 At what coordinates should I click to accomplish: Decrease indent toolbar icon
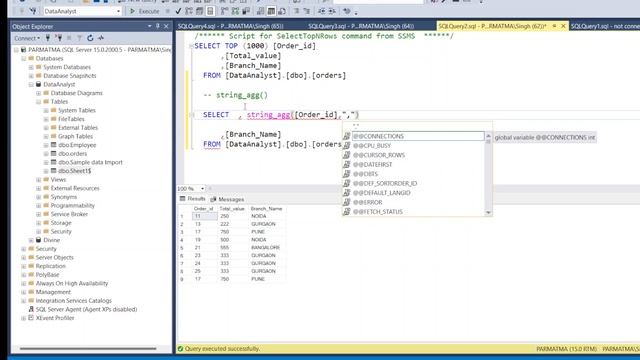pos(322,11)
